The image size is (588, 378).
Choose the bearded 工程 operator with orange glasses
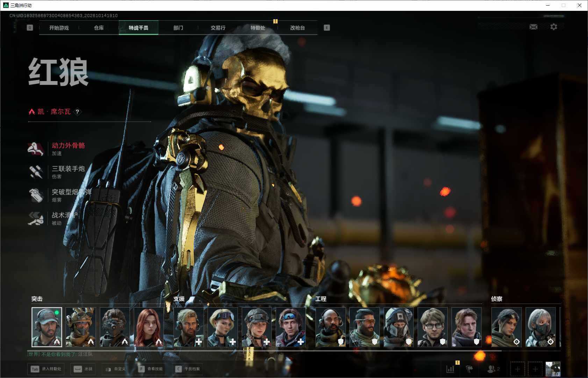click(x=365, y=327)
